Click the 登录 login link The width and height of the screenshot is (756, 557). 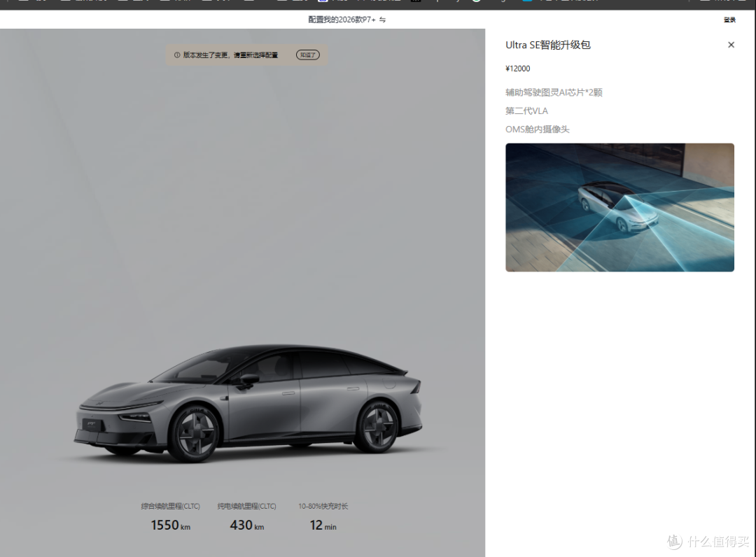[x=729, y=20]
